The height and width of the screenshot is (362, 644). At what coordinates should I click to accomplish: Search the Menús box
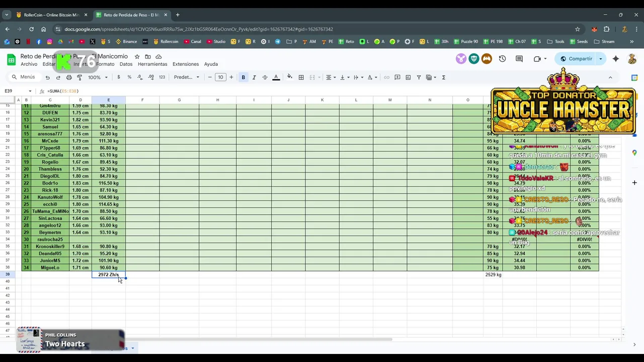(x=24, y=77)
